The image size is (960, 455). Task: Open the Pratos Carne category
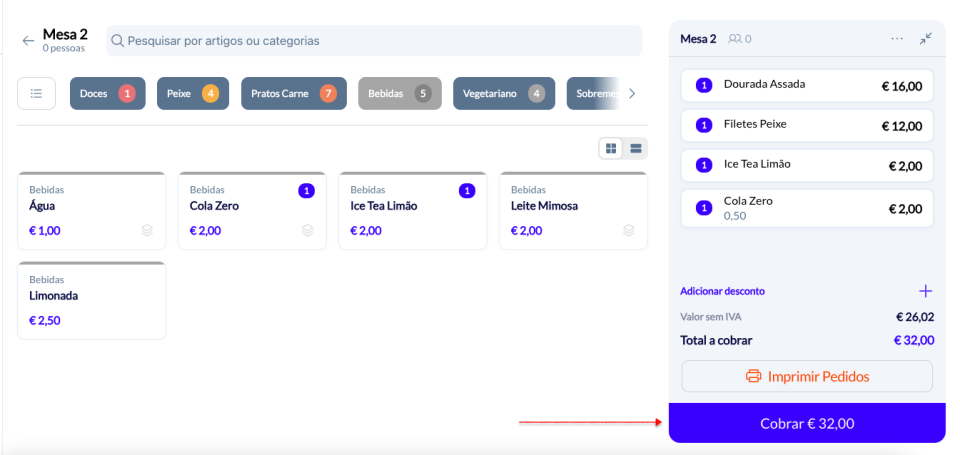click(x=293, y=93)
